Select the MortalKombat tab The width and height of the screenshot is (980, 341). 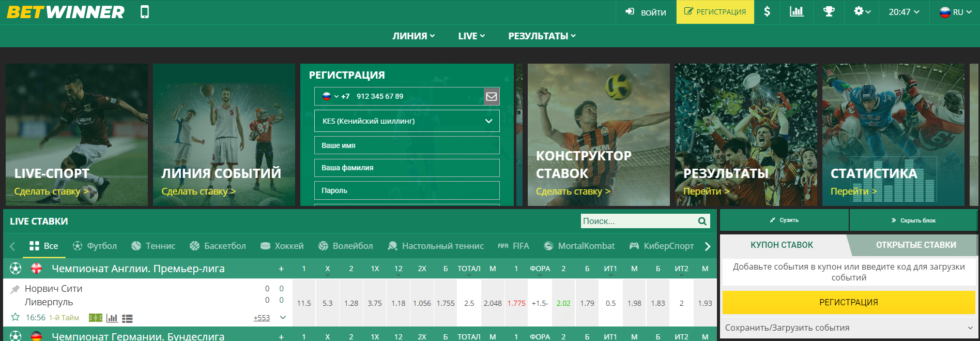[579, 246]
